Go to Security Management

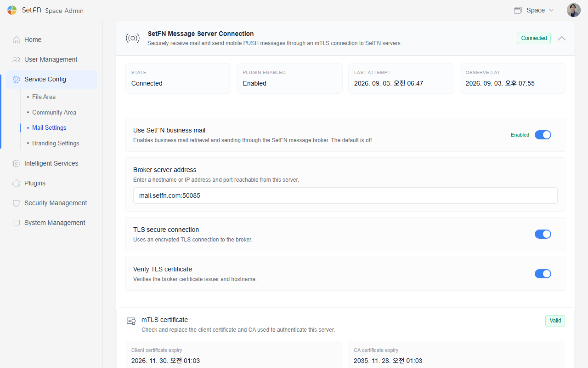click(x=51, y=203)
